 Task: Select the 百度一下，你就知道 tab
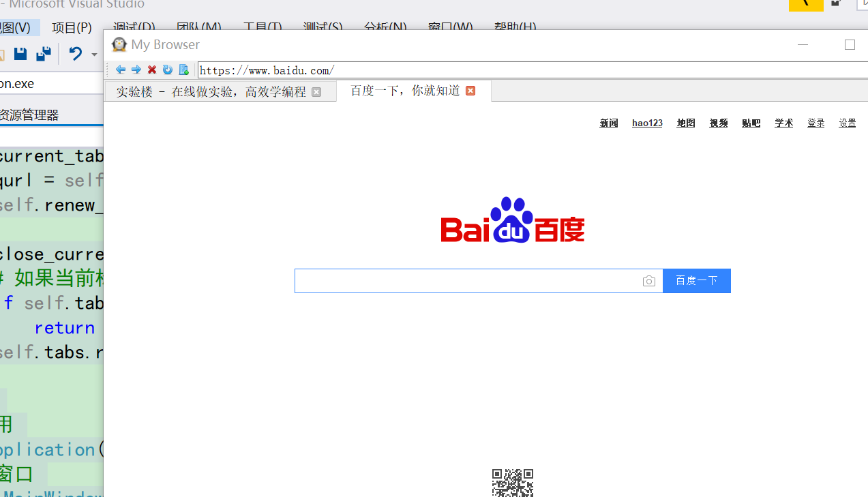414,91
